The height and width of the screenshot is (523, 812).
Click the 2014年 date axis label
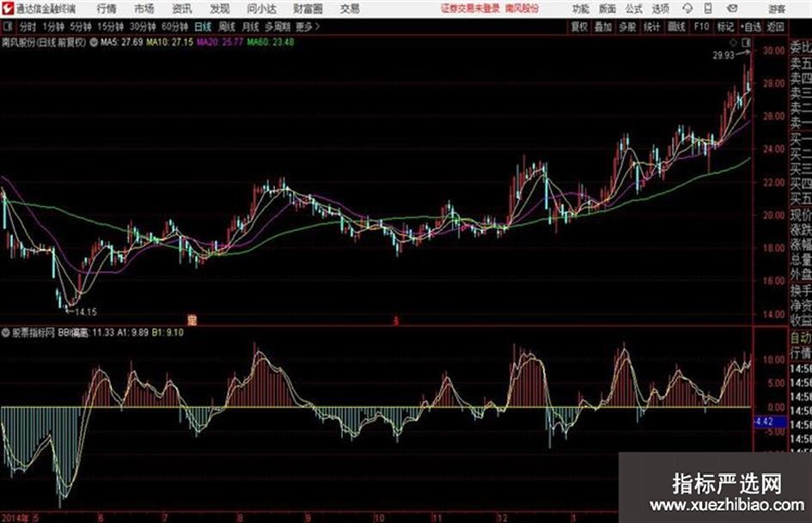[15, 517]
